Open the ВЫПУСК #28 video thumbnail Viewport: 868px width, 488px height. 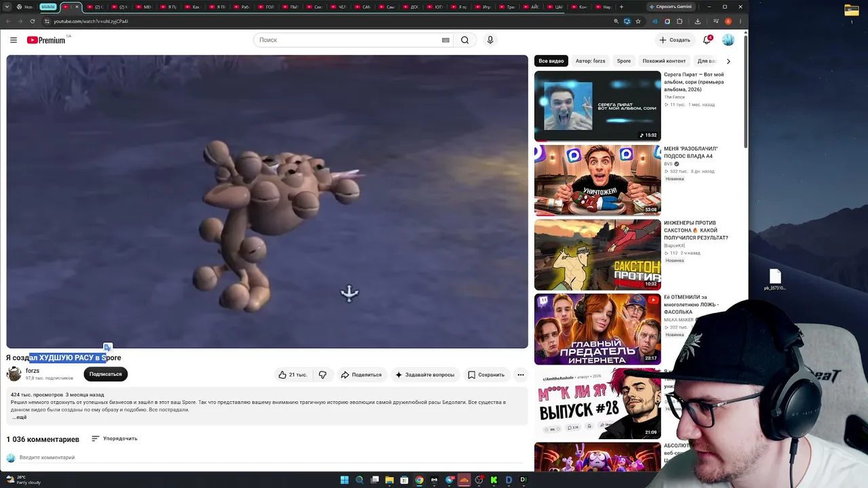(x=597, y=404)
